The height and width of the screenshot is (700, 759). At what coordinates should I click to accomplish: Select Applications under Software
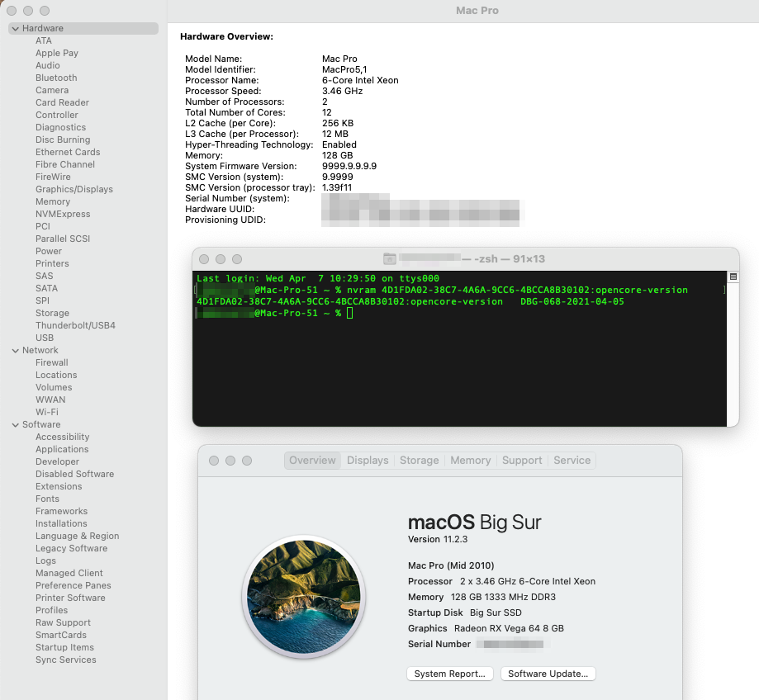pyautogui.click(x=62, y=449)
